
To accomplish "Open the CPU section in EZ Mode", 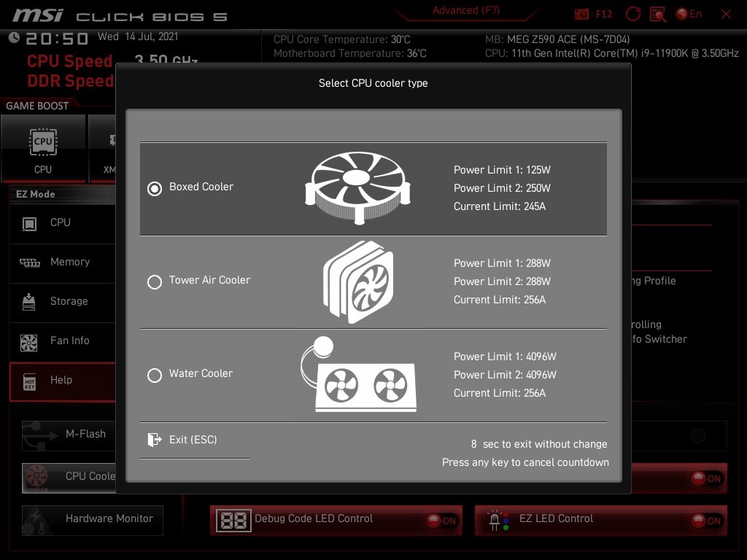I will [x=63, y=223].
